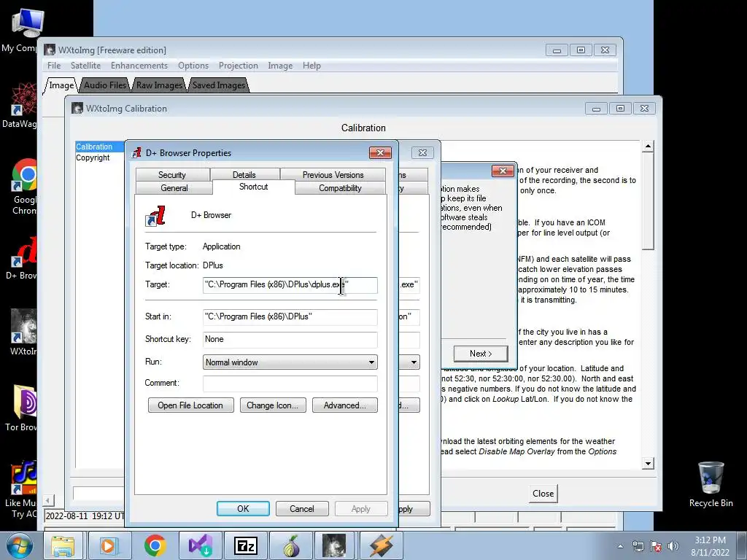Open the Enhancements menu
The height and width of the screenshot is (560, 747).
tap(139, 66)
